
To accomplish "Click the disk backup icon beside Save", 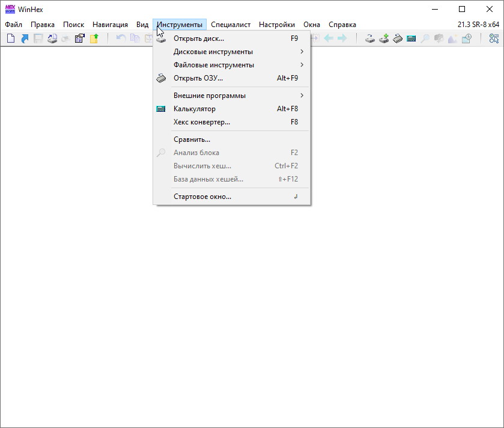I will pyautogui.click(x=52, y=38).
